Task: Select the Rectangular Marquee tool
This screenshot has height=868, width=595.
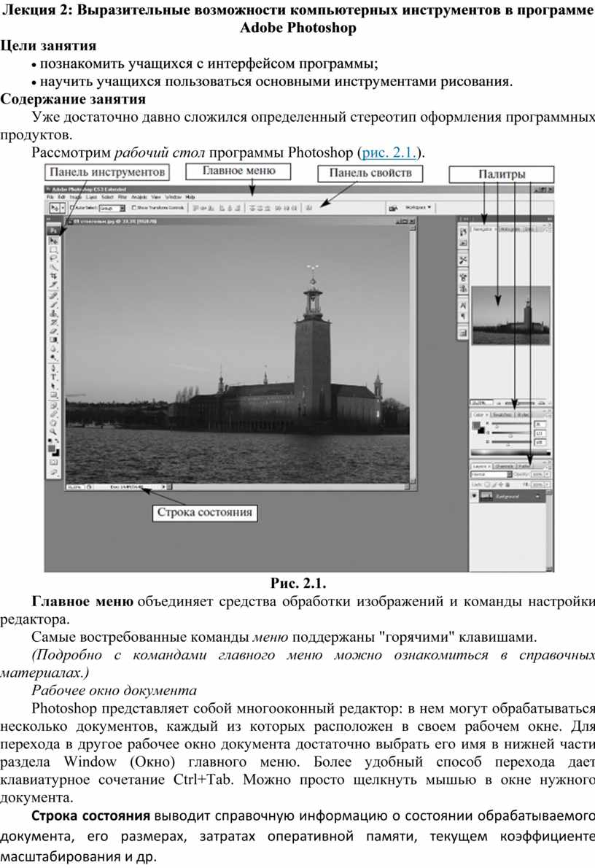Action: (54, 249)
